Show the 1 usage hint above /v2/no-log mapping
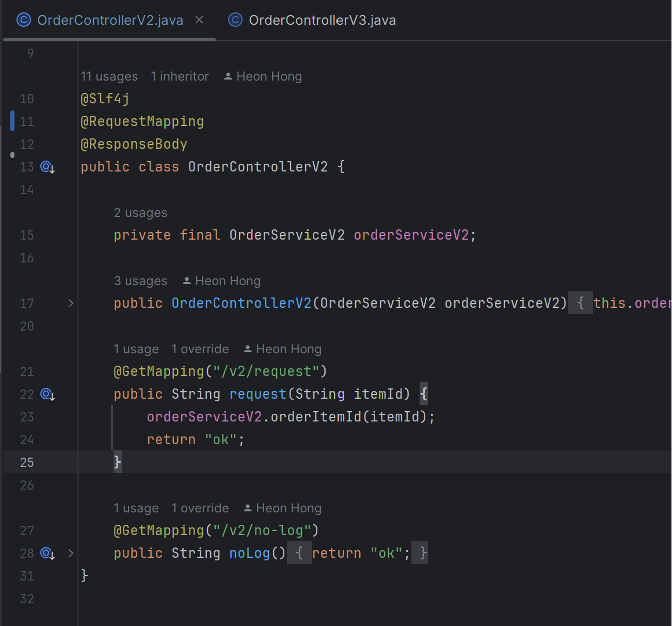672x626 pixels. [x=136, y=508]
